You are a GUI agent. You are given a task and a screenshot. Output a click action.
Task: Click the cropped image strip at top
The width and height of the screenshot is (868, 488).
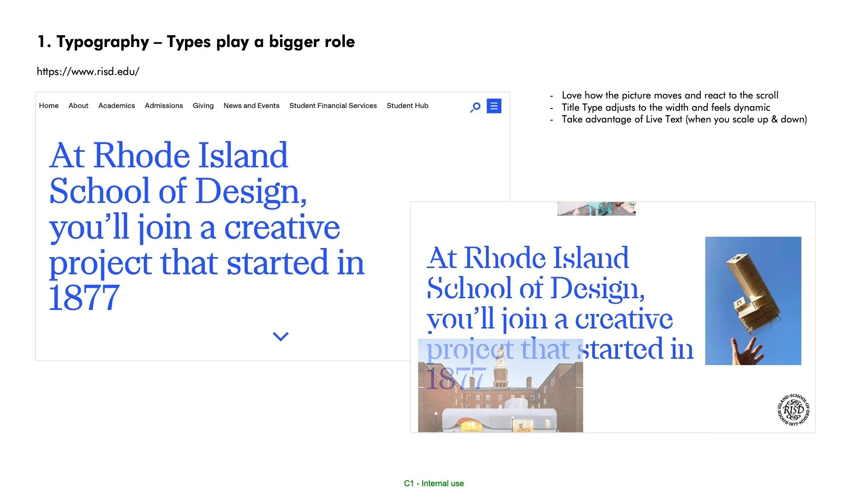click(596, 209)
